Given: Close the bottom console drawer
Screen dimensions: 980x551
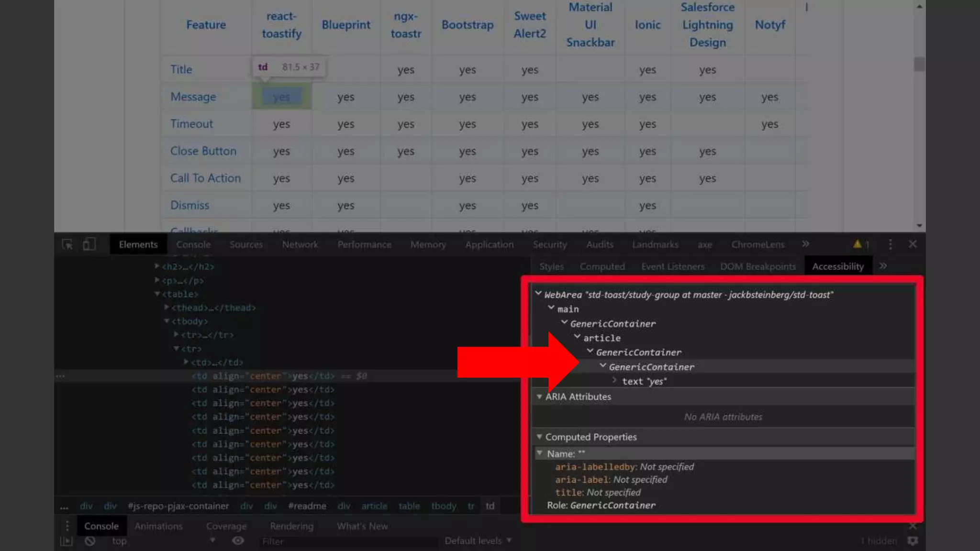Looking at the screenshot, I should (913, 526).
